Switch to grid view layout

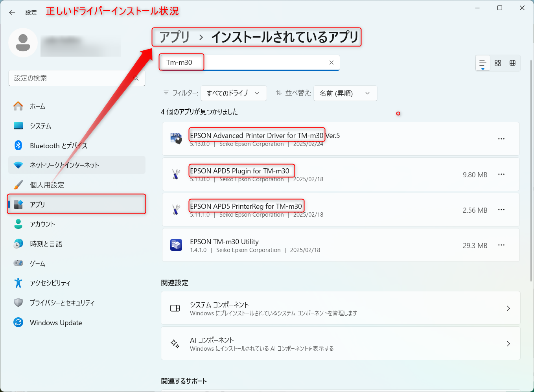pos(498,63)
